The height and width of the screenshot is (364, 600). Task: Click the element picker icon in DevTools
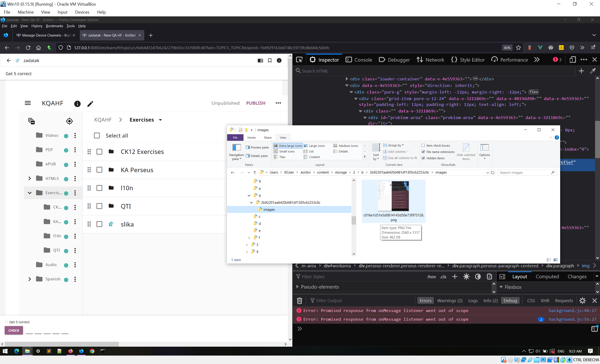(x=299, y=60)
